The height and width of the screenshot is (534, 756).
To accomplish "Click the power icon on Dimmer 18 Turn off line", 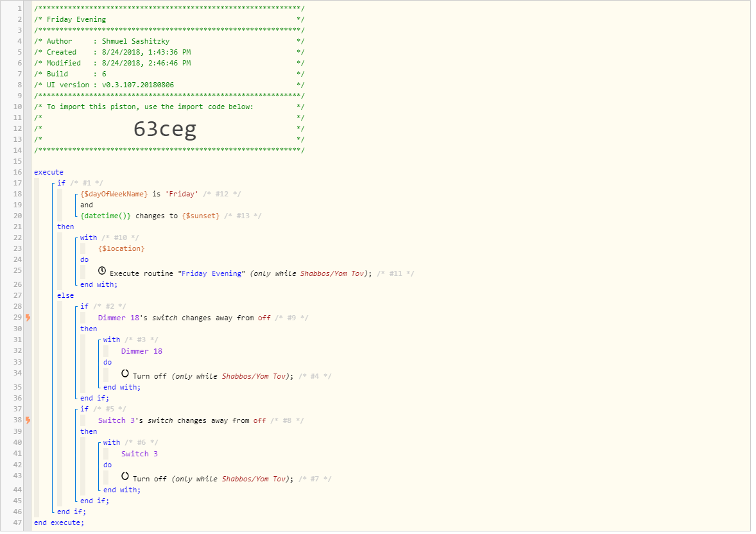I will [125, 374].
